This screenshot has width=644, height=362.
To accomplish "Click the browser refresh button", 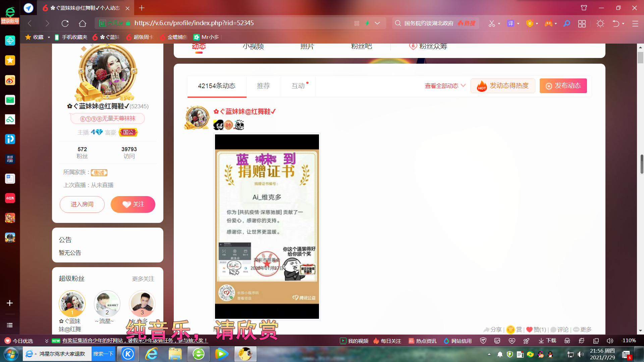I will [65, 23].
